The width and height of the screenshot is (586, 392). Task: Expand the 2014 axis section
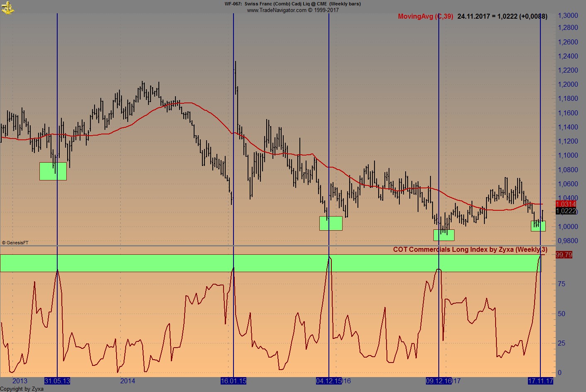click(127, 380)
